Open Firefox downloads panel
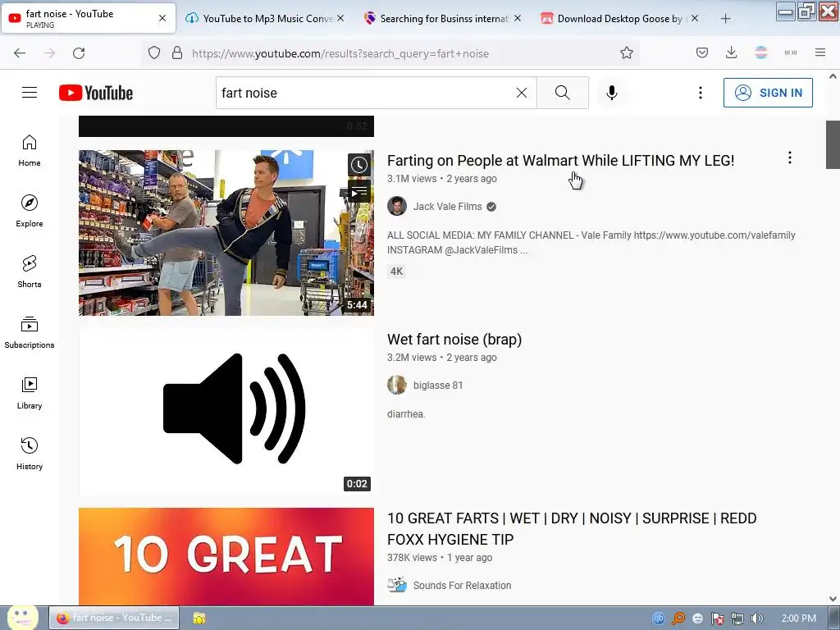840x630 pixels. click(731, 52)
